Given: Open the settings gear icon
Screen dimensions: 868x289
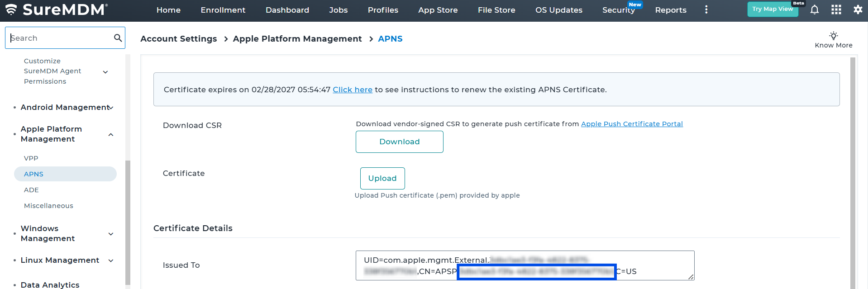Looking at the screenshot, I should tap(858, 9).
